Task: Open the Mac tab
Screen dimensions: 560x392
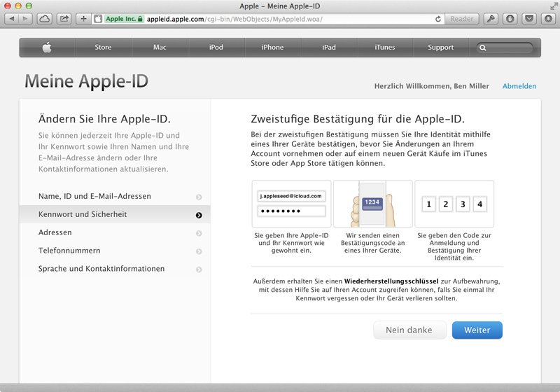Action: (160, 48)
